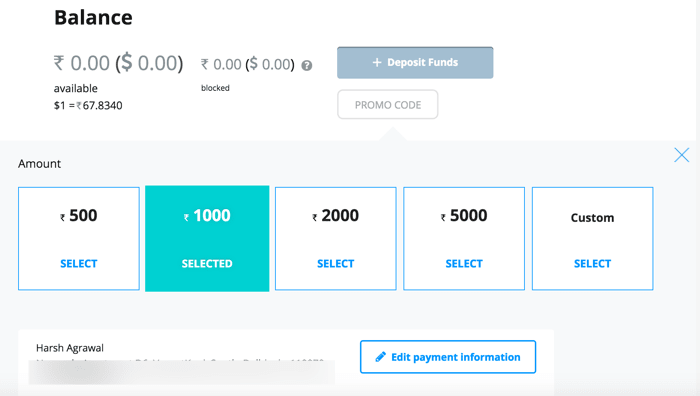
Task: Click the available balance amount ₹ 0.00
Action: click(x=82, y=63)
